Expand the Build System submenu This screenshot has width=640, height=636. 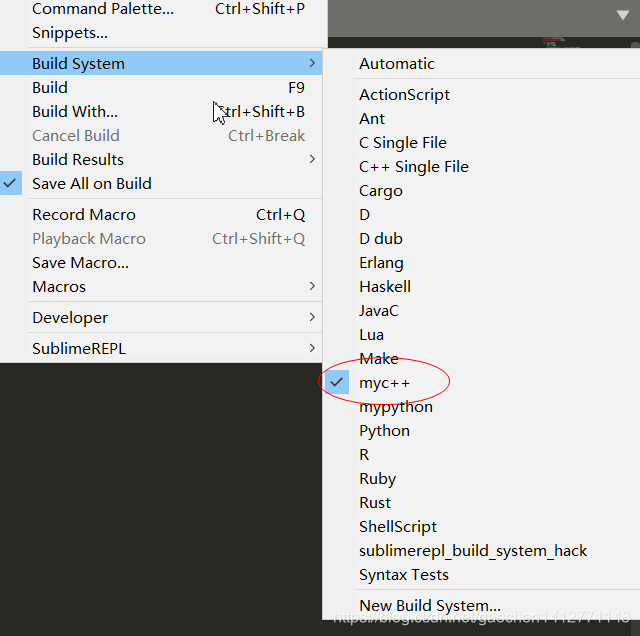[x=161, y=63]
